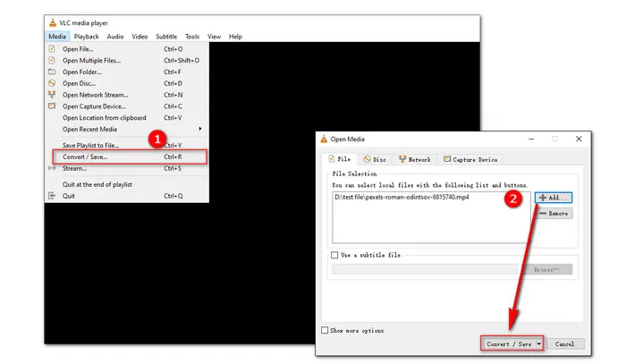Enable Use a subtitle file checkbox
626x364 pixels.
[x=334, y=255]
